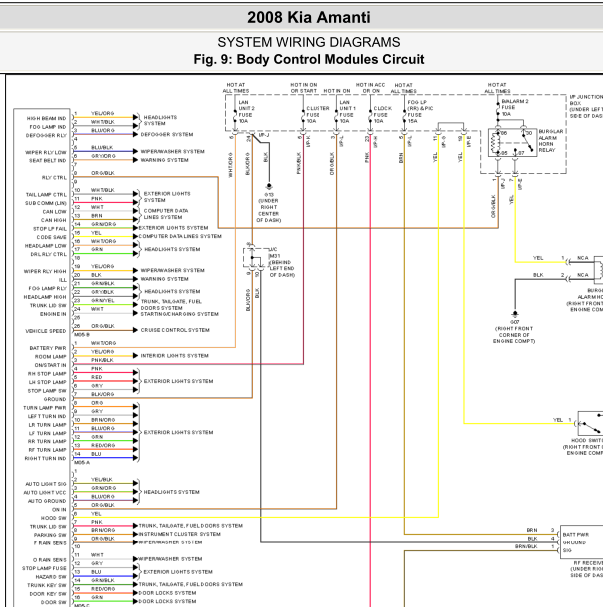Click the 'RLY CTRL' pin label
Viewport: 603px width, 607px height.
click(x=54, y=178)
